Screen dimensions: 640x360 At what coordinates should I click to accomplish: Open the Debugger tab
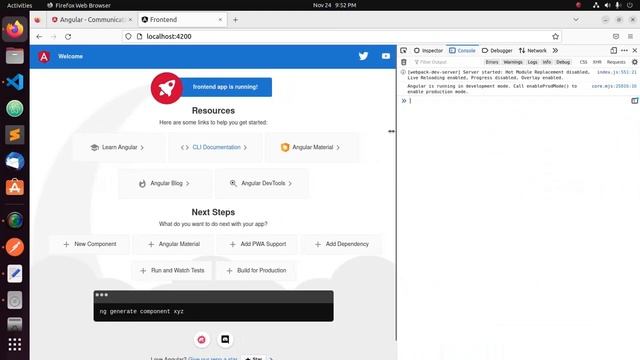497,50
